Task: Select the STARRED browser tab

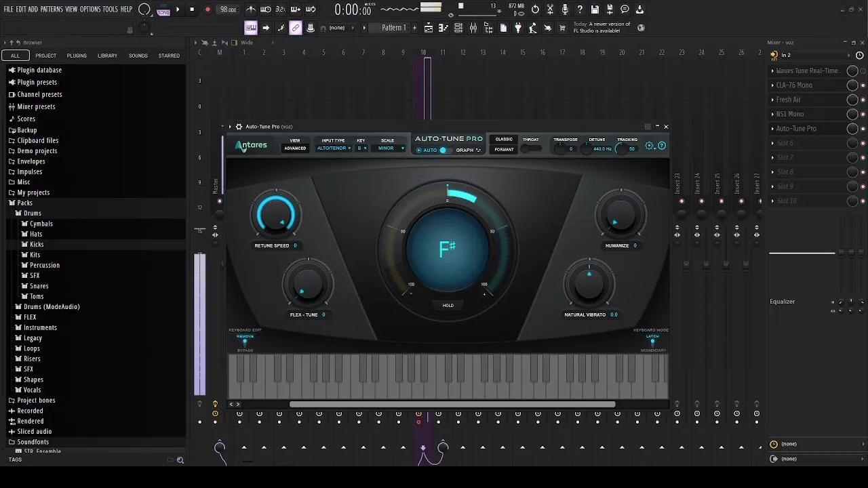Action: tap(169, 56)
